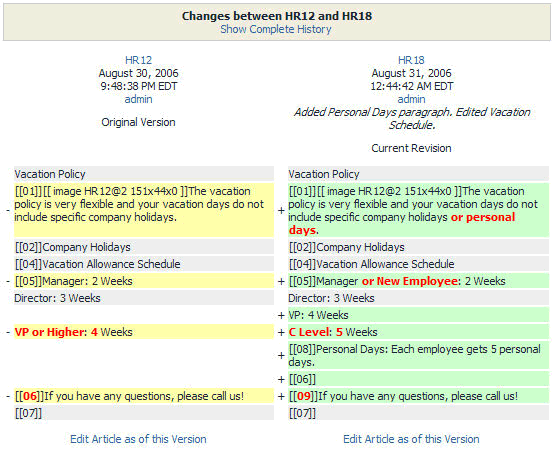Click the '9:48:38 PM EDT' timestamp
The image size is (554, 462).
(x=138, y=86)
